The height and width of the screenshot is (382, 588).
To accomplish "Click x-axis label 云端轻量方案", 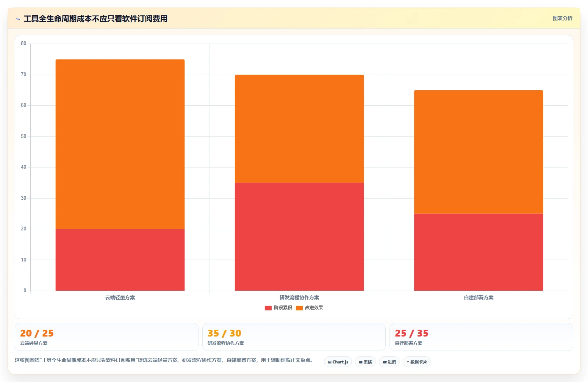I will pyautogui.click(x=120, y=297).
